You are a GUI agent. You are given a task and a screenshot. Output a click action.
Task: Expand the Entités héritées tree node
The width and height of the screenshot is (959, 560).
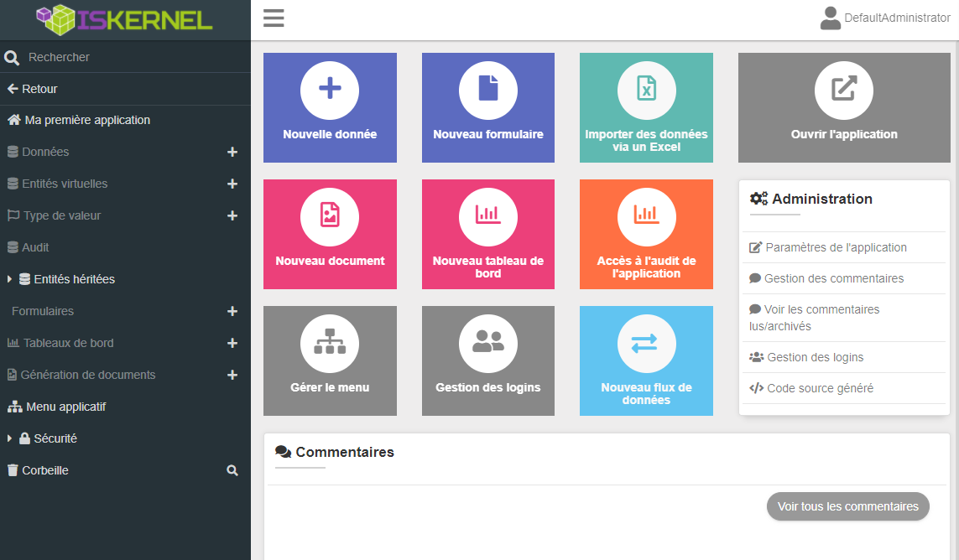pyautogui.click(x=10, y=279)
